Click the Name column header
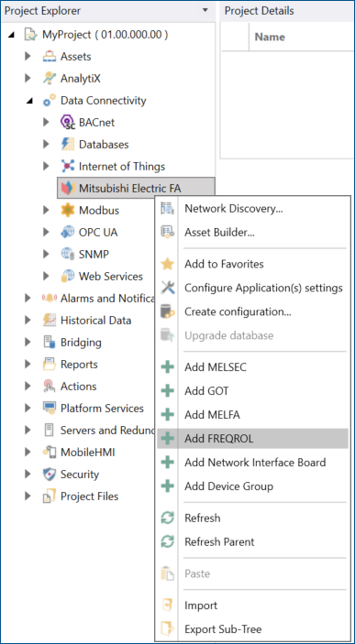The width and height of the screenshot is (355, 644). point(270,37)
